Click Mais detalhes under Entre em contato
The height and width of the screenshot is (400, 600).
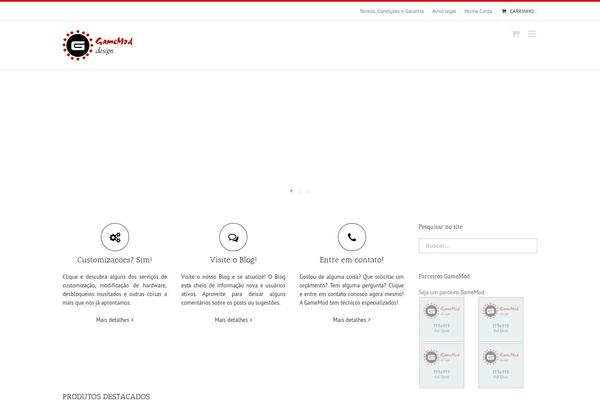[x=352, y=320]
